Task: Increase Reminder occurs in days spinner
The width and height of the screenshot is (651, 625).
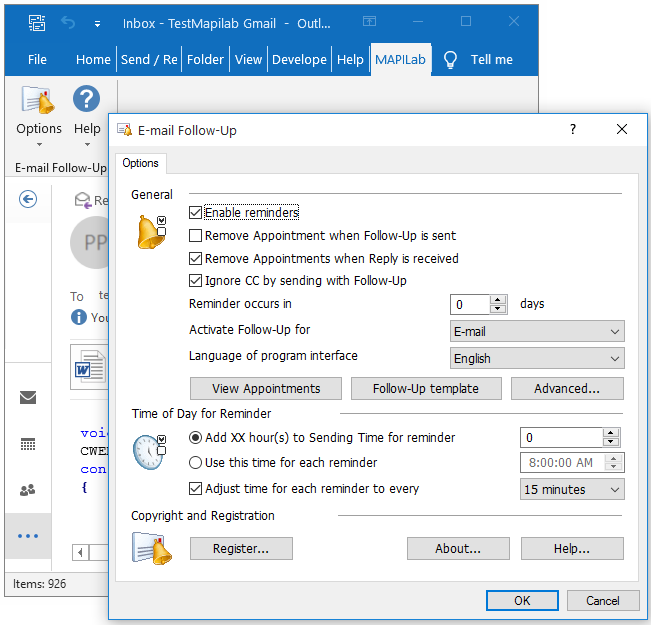Action: 498,299
